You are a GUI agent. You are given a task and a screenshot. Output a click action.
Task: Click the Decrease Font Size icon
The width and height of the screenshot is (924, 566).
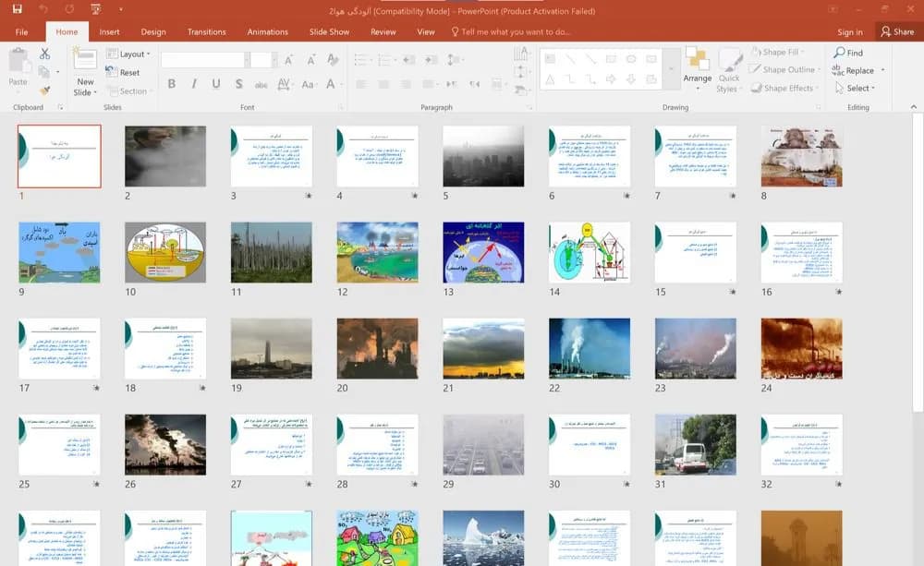(x=311, y=59)
